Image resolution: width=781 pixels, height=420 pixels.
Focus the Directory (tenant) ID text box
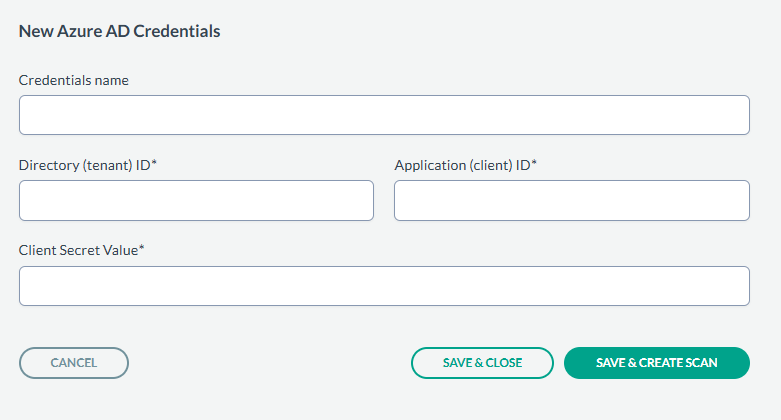click(196, 200)
